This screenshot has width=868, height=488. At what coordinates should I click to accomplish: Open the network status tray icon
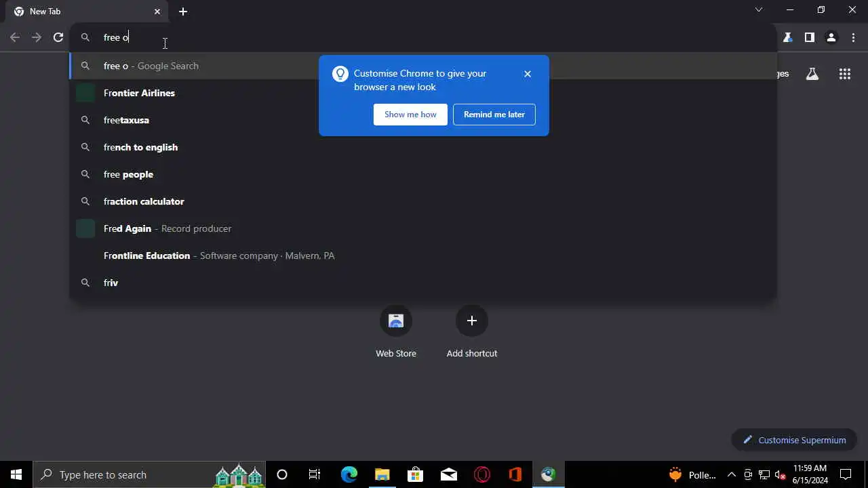[x=764, y=474]
